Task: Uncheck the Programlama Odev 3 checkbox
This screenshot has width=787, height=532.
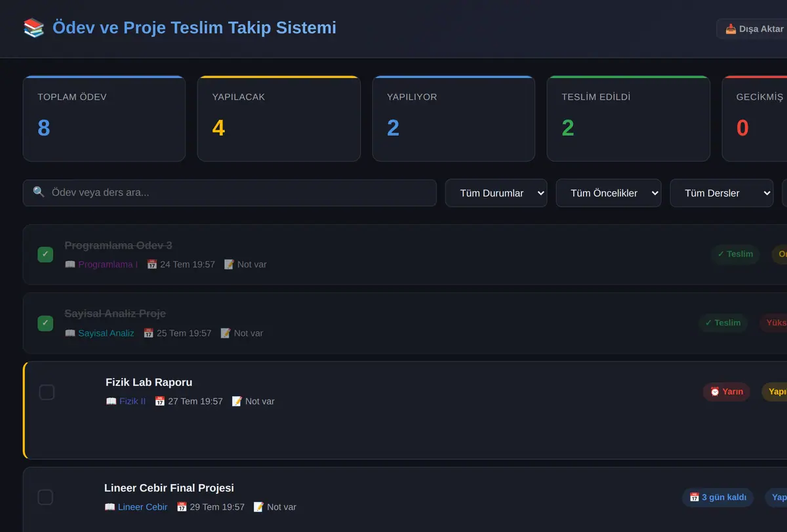Action: coord(45,255)
